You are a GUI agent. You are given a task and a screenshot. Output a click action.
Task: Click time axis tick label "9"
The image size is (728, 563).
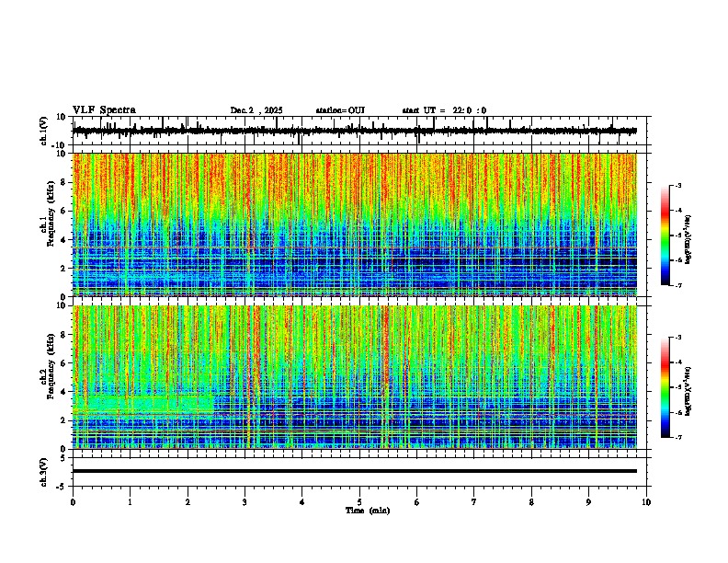click(588, 502)
